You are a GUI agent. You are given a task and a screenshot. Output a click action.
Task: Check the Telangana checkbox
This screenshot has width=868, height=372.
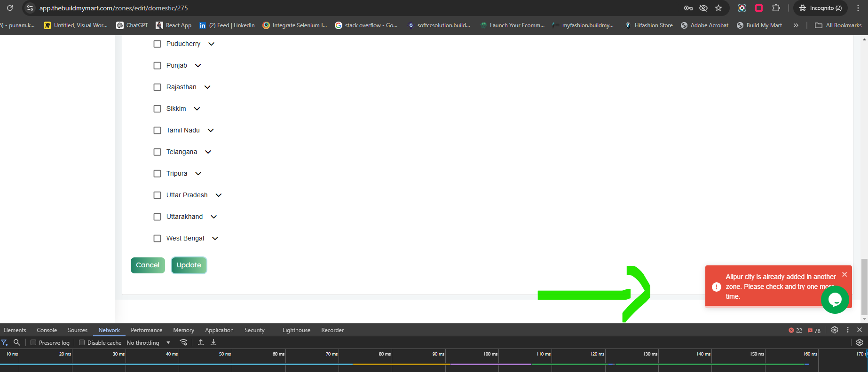158,152
